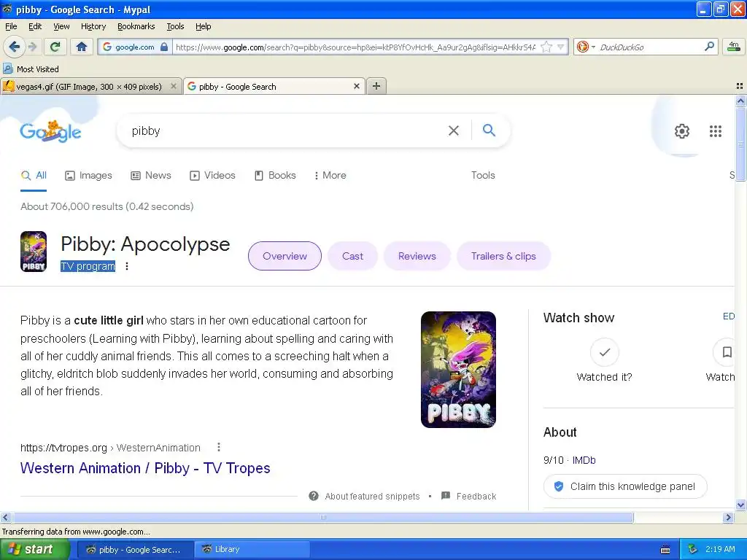Image resolution: width=747 pixels, height=560 pixels.
Task: Click the forward navigation arrow
Action: [32, 47]
